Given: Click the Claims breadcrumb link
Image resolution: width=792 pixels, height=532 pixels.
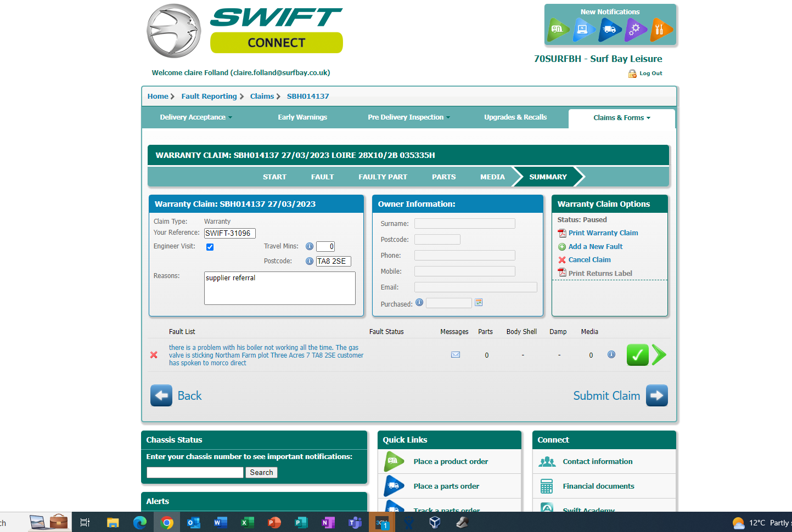Looking at the screenshot, I should (262, 97).
